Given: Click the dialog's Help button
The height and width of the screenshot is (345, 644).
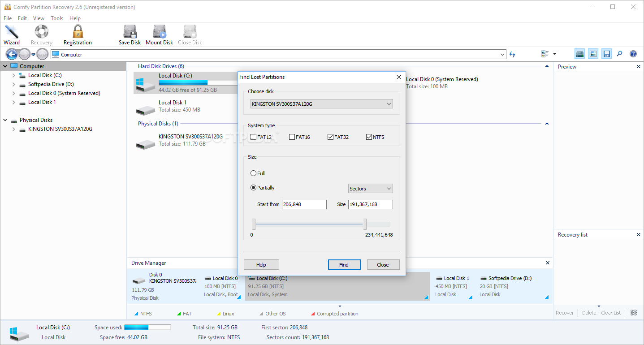Looking at the screenshot, I should (261, 264).
